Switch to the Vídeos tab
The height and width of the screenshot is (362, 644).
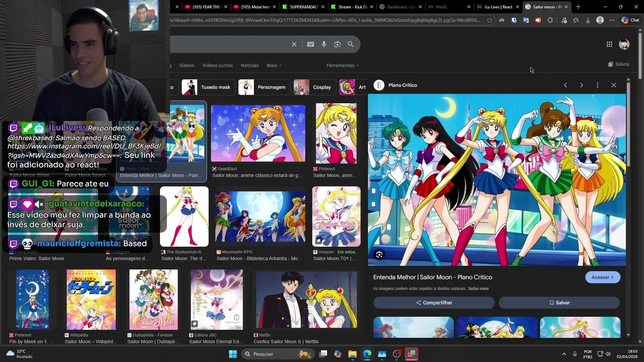click(x=187, y=65)
